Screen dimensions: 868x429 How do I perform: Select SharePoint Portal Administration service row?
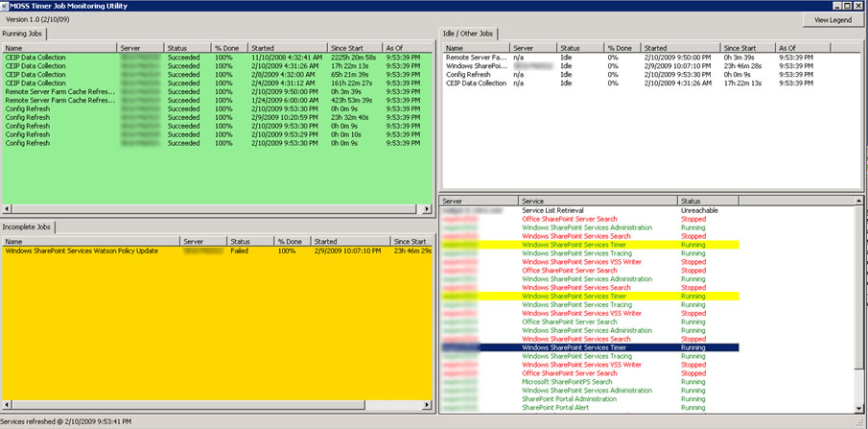point(590,399)
